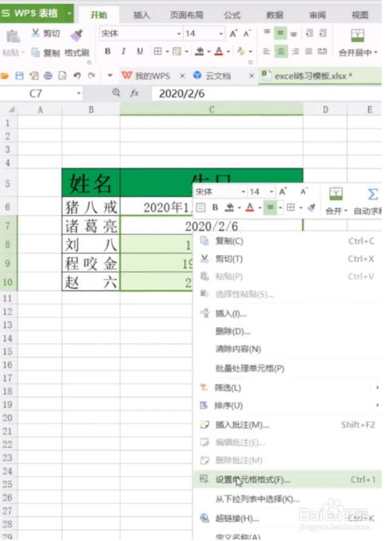Click the printer icon in quick access bar

[48, 76]
